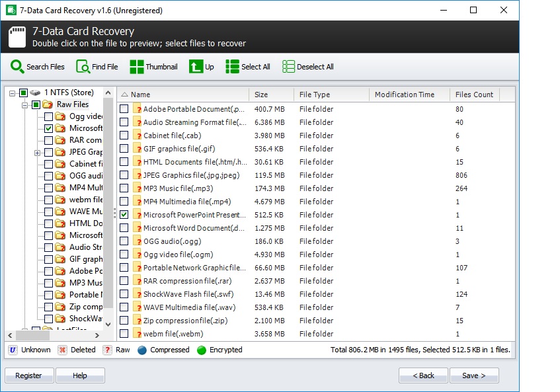Uncheck the Microsoft PowerPoint Presentation folder
The image size is (560, 392).
pos(124,215)
